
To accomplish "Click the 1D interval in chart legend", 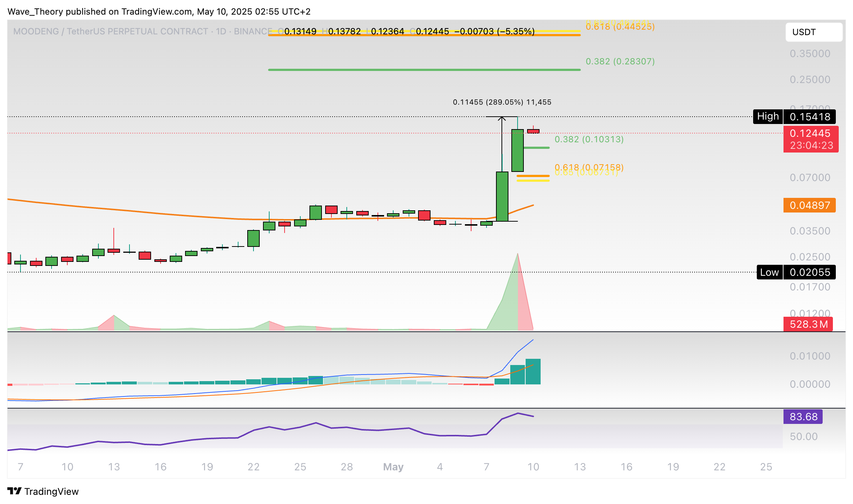I will pyautogui.click(x=221, y=31).
